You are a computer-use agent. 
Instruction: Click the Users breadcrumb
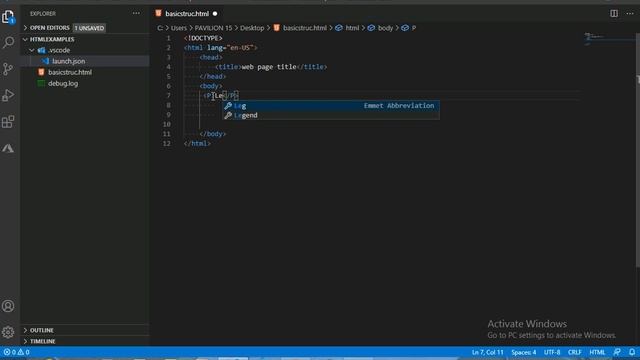(178, 28)
